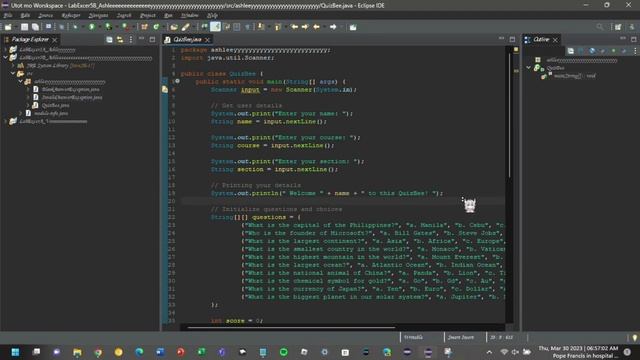Click the Search pen icon in the toolbar
The height and width of the screenshot is (360, 640).
click(185, 27)
